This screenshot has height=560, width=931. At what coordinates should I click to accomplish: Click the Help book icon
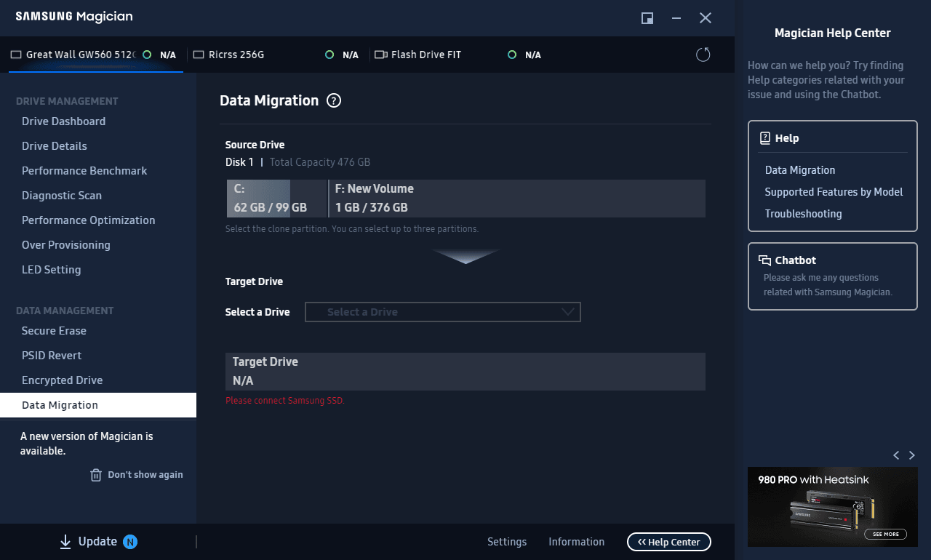[x=764, y=138]
